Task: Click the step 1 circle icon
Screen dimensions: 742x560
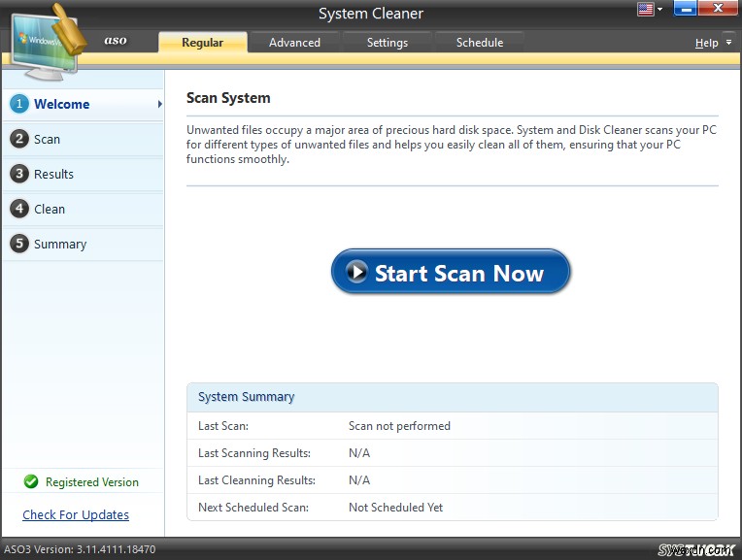Action: [18, 104]
